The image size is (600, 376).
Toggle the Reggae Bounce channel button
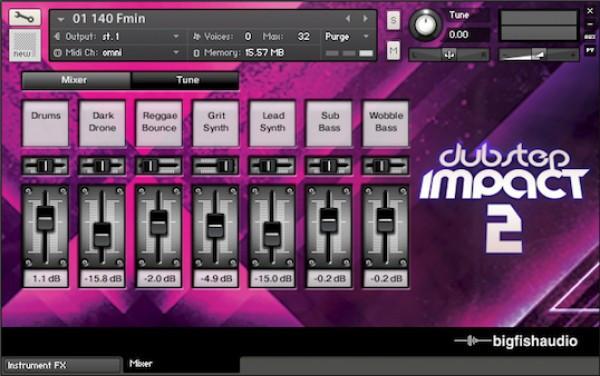pyautogui.click(x=159, y=124)
